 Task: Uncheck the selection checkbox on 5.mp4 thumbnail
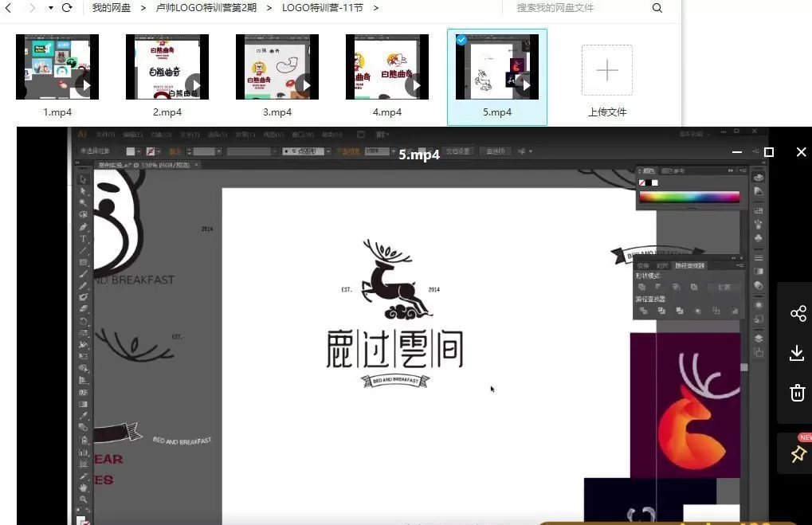click(x=461, y=39)
